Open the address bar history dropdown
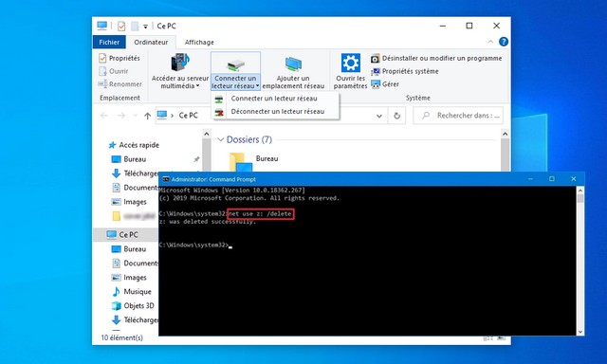The width and height of the screenshot is (607, 364). point(379,116)
